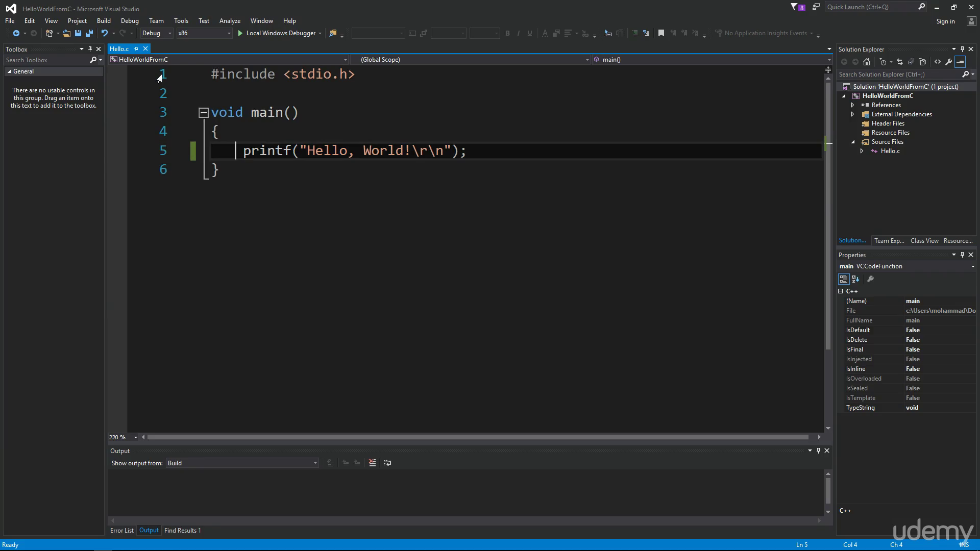980x551 pixels.
Task: Click the Save All toolbar icon
Action: (x=89, y=33)
